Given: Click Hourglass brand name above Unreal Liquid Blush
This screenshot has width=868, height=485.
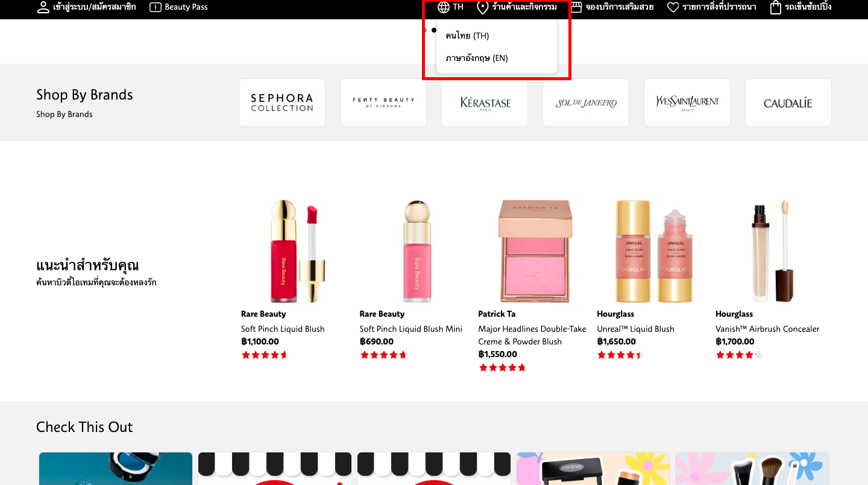Looking at the screenshot, I should coord(615,314).
